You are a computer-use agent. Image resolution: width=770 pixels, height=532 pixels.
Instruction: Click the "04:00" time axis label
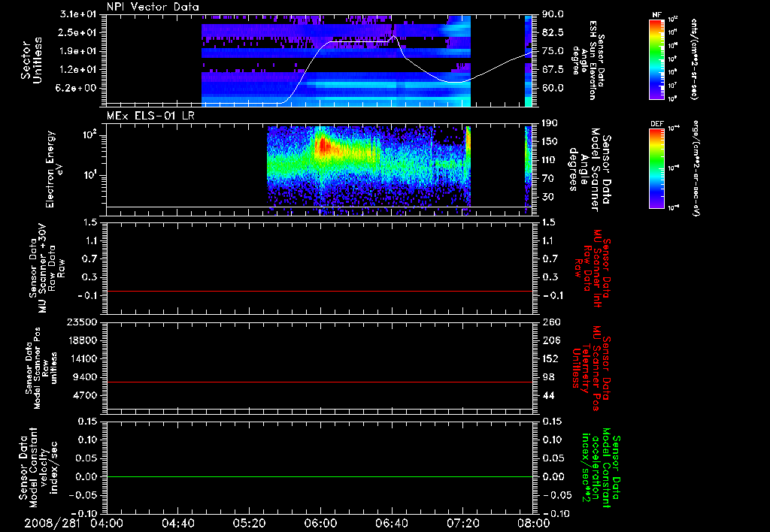[x=107, y=523]
